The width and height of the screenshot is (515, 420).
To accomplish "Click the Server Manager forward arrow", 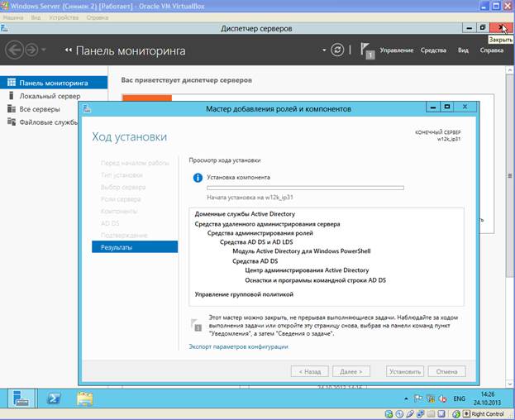I will click(x=32, y=50).
